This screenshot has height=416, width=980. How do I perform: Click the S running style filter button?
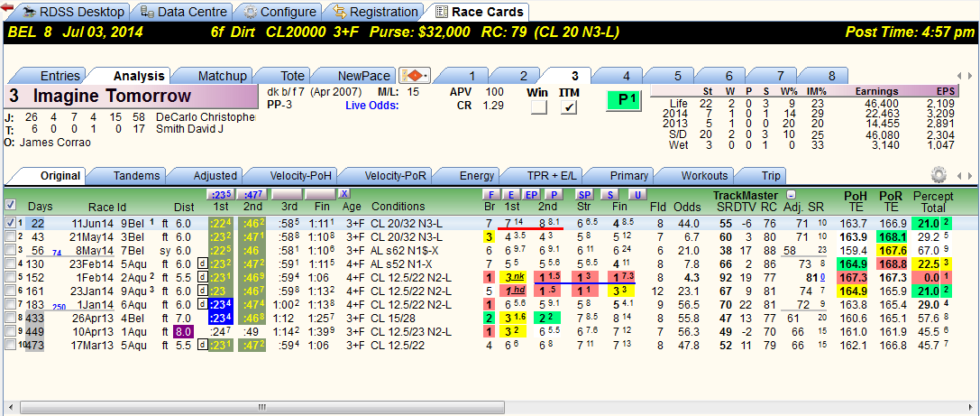609,195
